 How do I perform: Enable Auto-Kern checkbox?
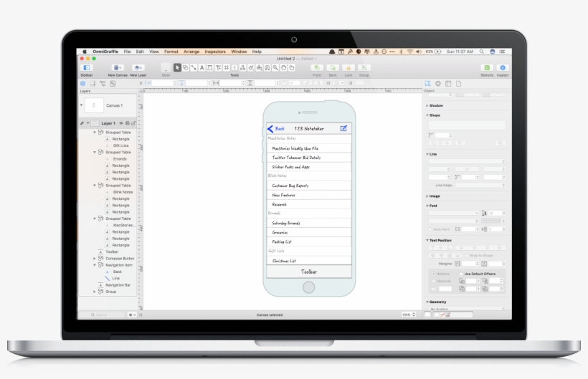430,229
